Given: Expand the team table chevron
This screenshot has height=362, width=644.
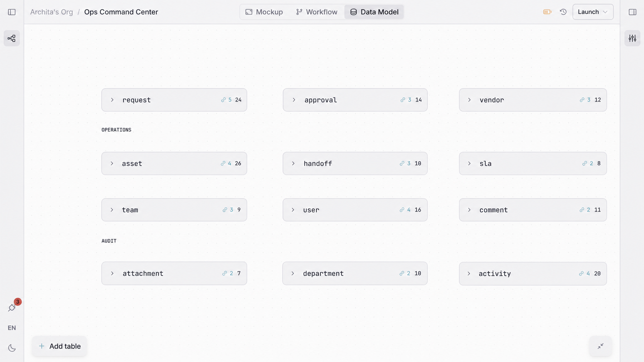Looking at the screenshot, I should click(x=112, y=210).
